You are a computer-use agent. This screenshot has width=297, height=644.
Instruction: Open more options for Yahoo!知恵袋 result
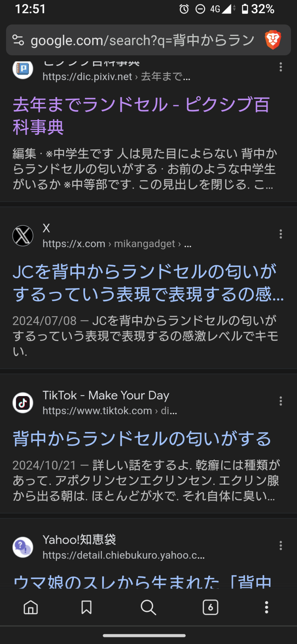click(x=281, y=545)
